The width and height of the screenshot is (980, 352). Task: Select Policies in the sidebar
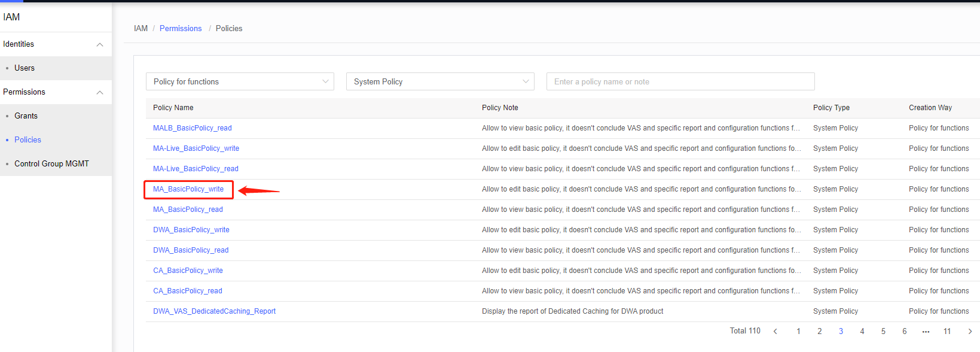28,140
